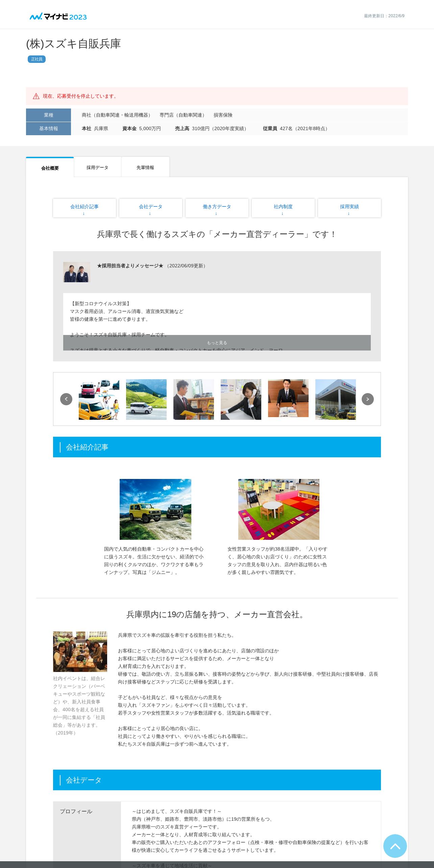434x868 pixels.
Task: Open the 会社概要 tab
Action: 50,168
